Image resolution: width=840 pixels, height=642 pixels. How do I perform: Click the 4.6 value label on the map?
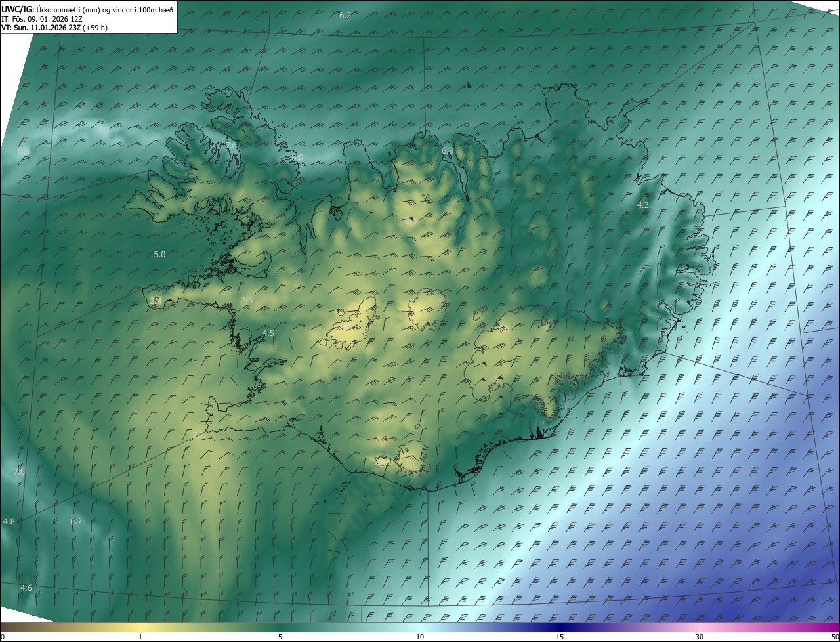click(x=26, y=588)
